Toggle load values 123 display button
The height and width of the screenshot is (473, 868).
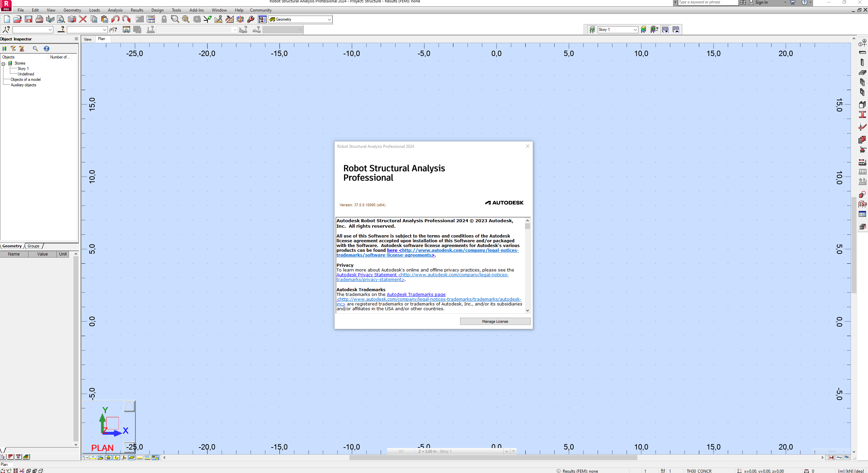[x=147, y=457]
